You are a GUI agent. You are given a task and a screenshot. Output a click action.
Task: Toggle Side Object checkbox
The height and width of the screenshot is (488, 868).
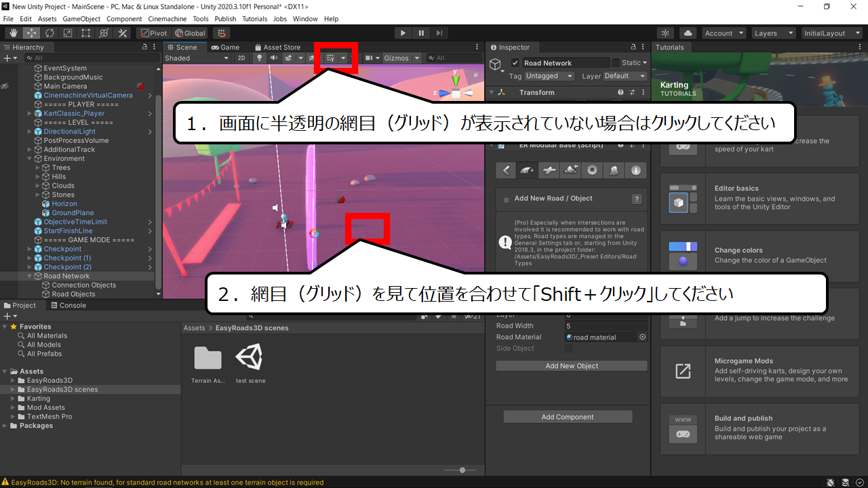[568, 348]
